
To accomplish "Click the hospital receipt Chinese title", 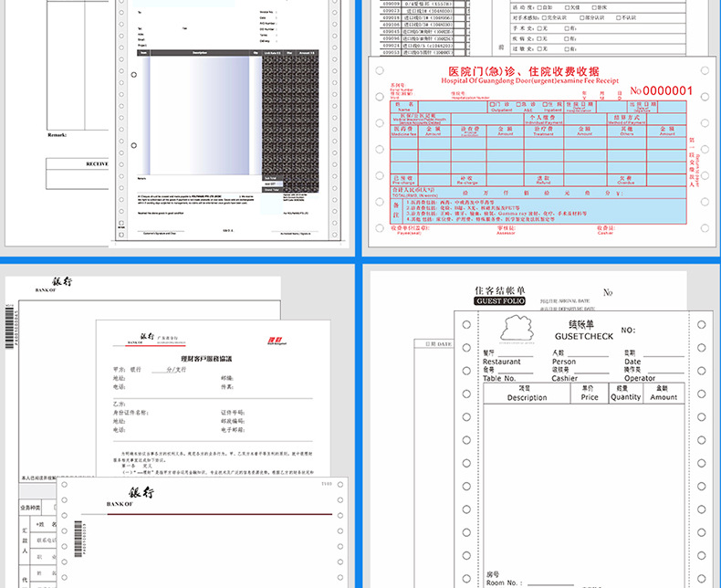I will click(x=524, y=71).
